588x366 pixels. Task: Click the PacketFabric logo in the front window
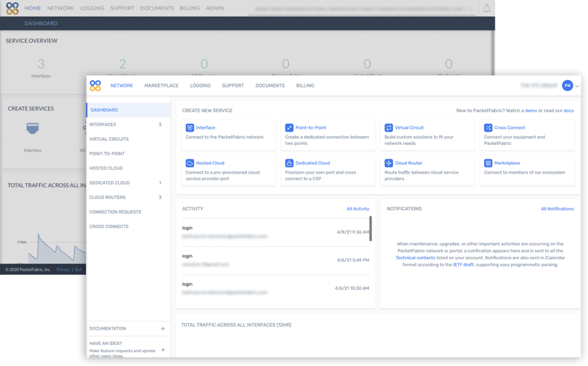[x=95, y=86]
